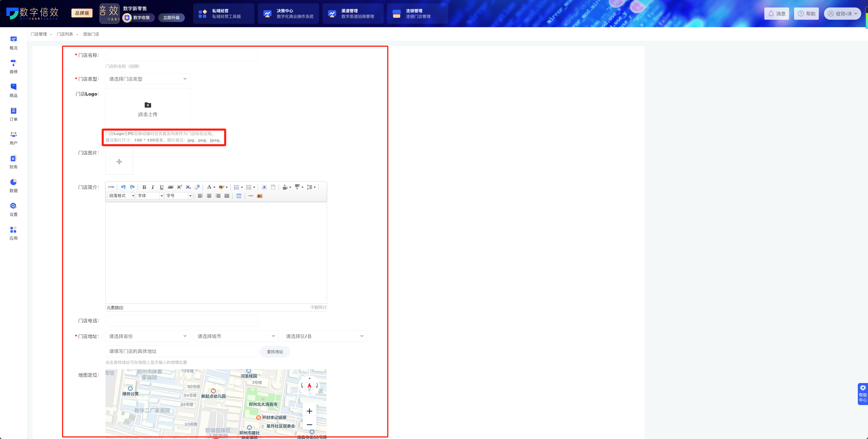The image size is (868, 439).
Task: Open the 设置 section in sidebar
Action: (13, 209)
